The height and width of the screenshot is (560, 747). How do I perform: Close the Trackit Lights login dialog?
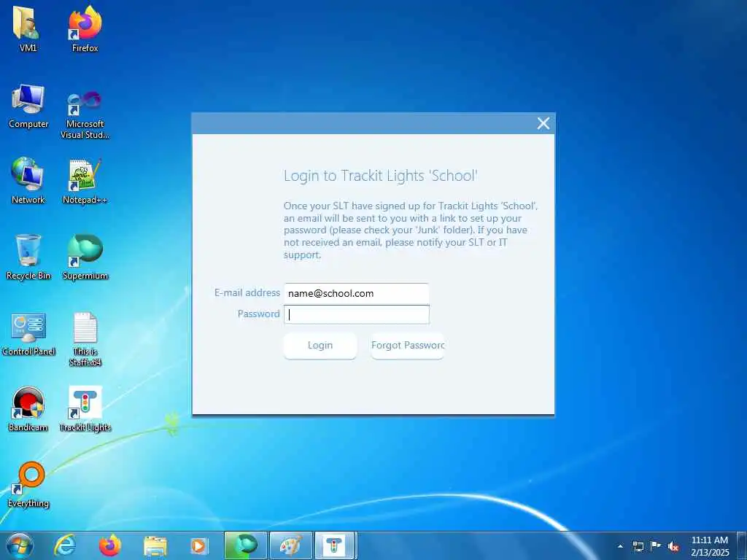(543, 123)
